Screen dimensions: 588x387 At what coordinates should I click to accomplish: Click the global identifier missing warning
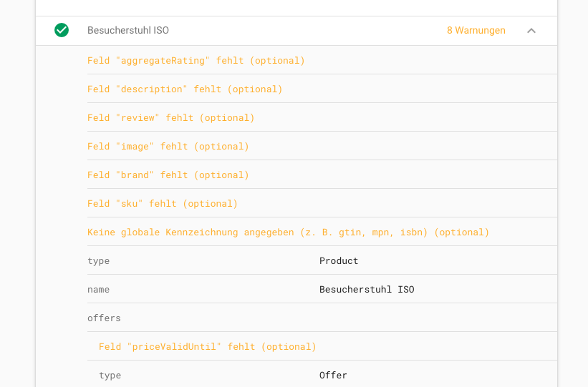[288, 232]
